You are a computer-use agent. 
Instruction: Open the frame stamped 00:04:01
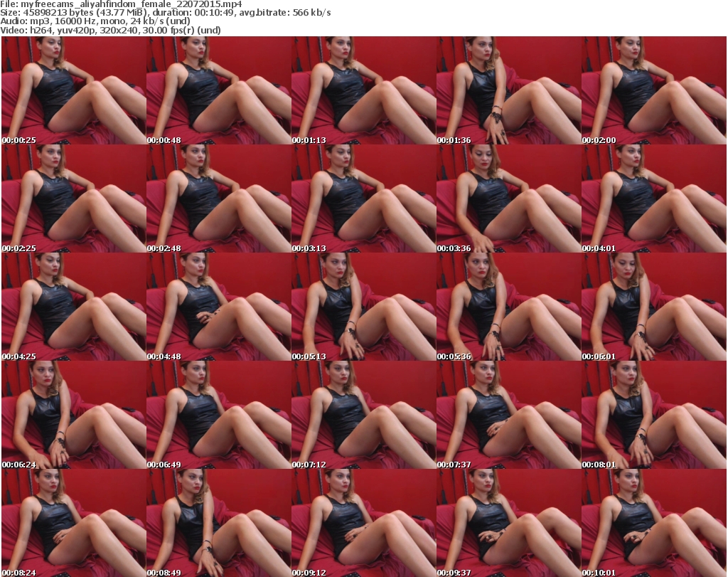654,198
